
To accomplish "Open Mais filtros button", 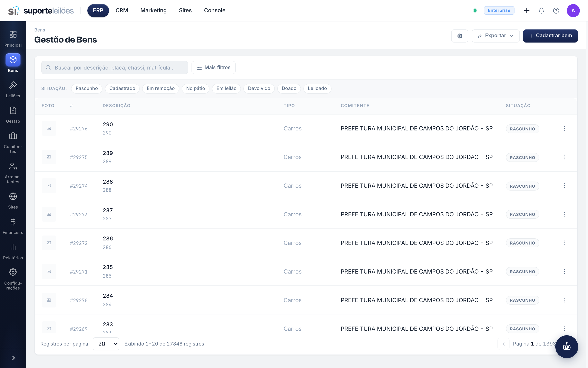I will (213, 67).
